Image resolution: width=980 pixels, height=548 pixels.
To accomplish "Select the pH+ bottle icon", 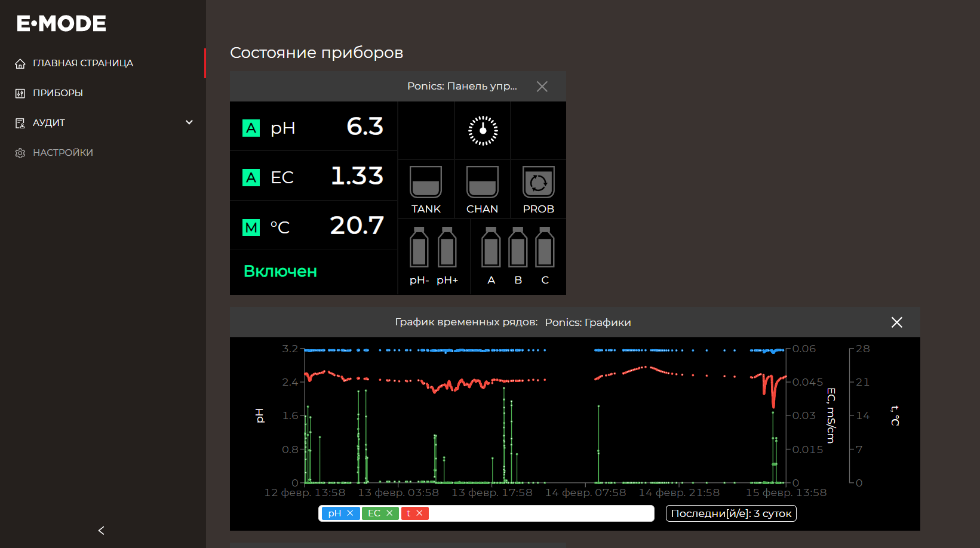I will (447, 248).
